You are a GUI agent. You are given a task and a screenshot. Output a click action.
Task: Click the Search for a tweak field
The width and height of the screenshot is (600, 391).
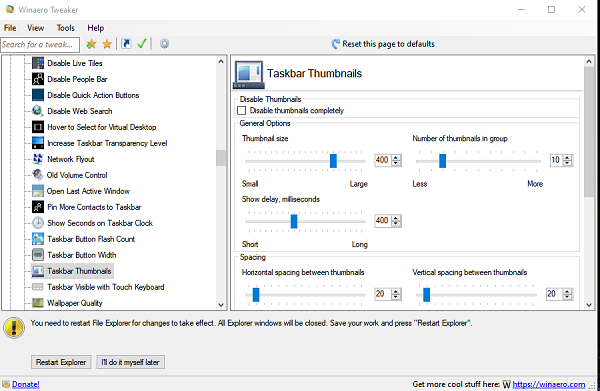pyautogui.click(x=40, y=44)
